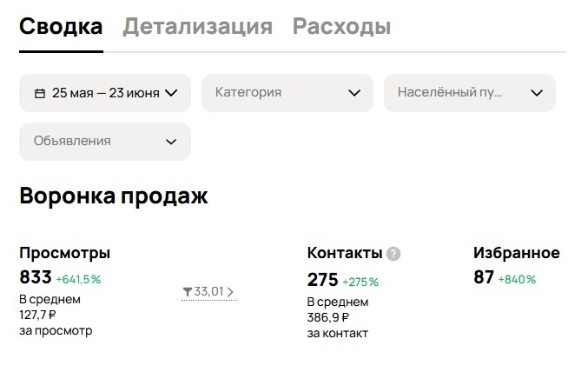Click the help icon next to Контакты

pyautogui.click(x=393, y=254)
